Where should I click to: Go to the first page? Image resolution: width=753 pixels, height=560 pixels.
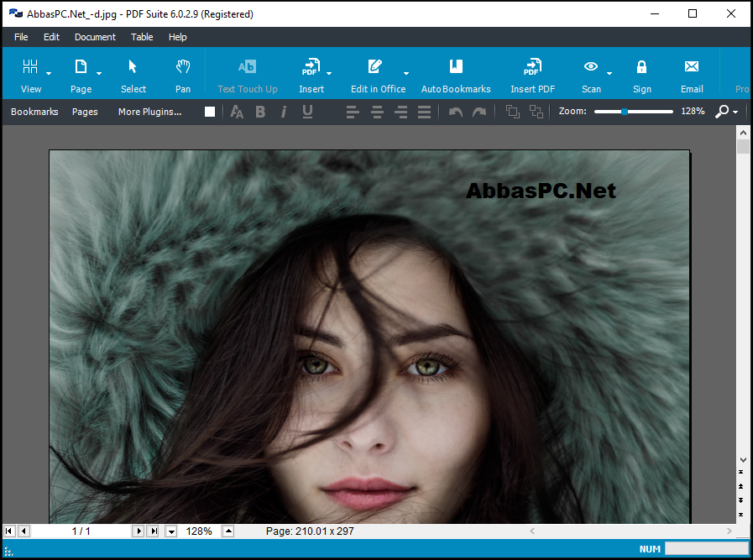(8, 531)
